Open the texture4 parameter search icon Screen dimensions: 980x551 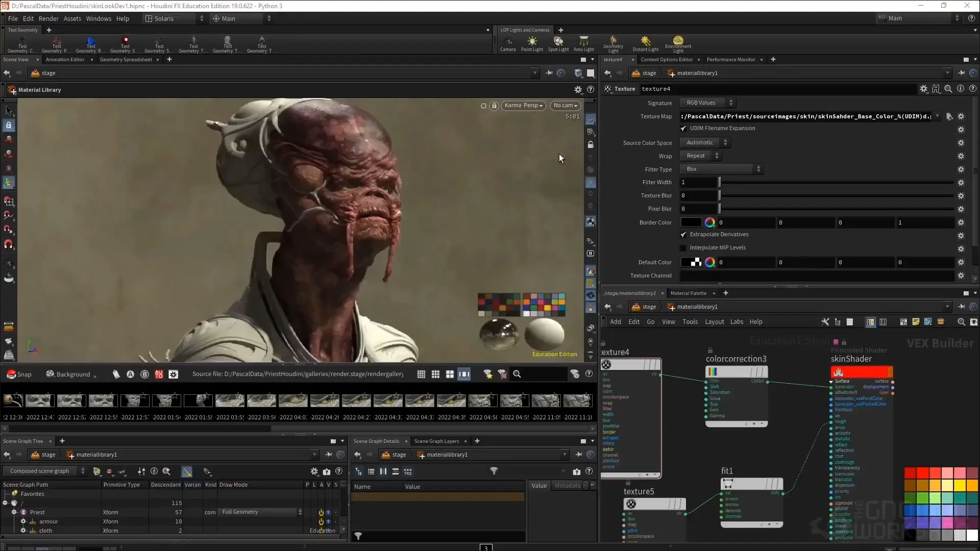(x=948, y=89)
